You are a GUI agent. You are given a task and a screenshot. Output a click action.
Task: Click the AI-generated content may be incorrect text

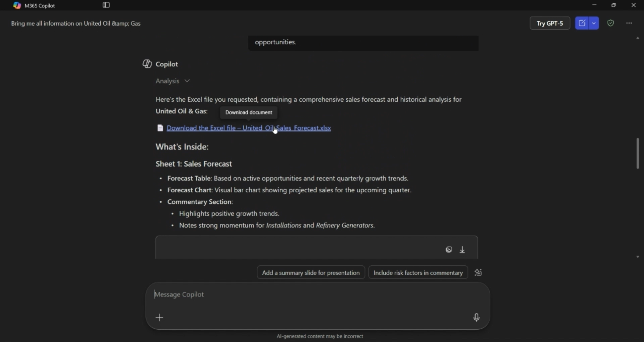[320, 337]
